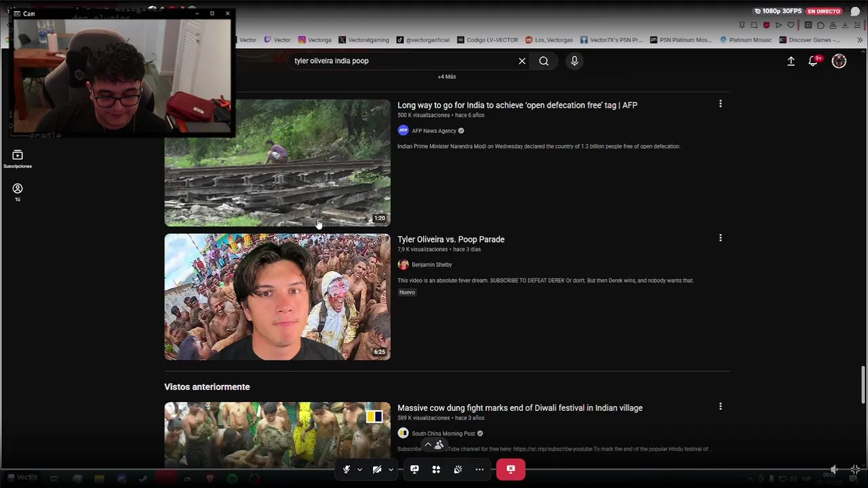Viewport: 868px width, 488px height.
Task: Open Vector7X's PSN bookmark
Action: pyautogui.click(x=611, y=40)
